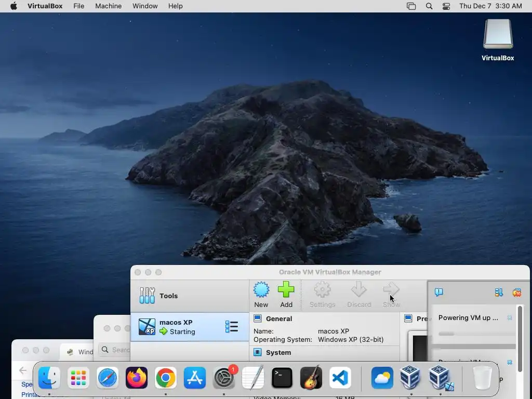Image resolution: width=532 pixels, height=399 pixels.
Task: Collapse the General details section
Action: [279, 318]
